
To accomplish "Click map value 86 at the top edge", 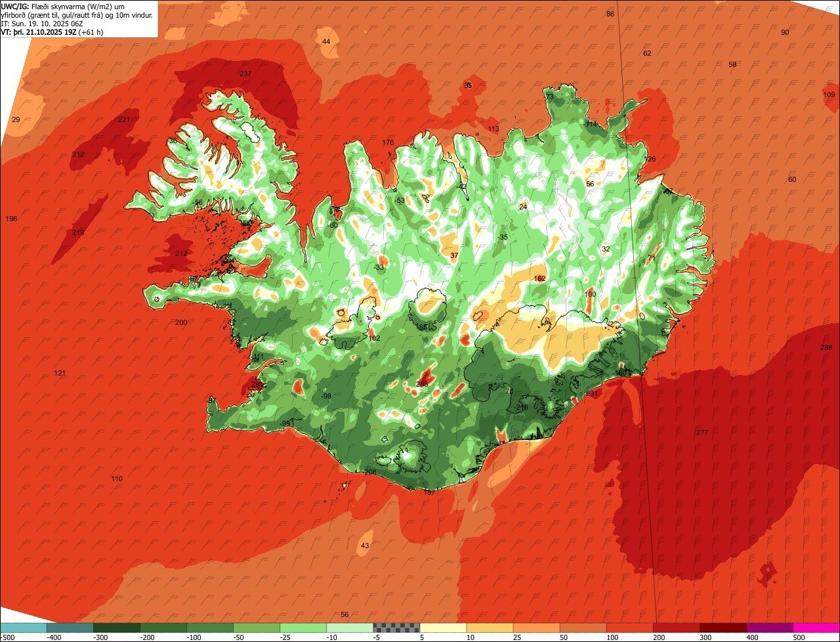I will pos(610,14).
